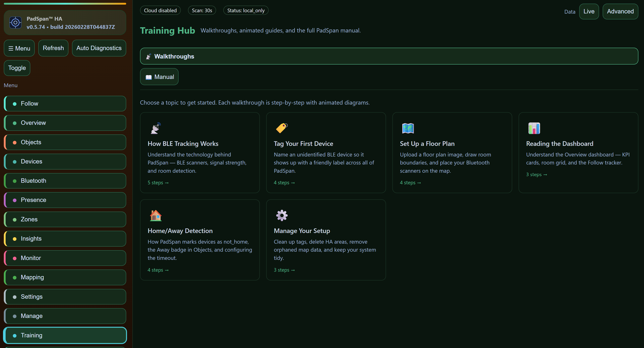Open Zones from the menu

point(65,219)
